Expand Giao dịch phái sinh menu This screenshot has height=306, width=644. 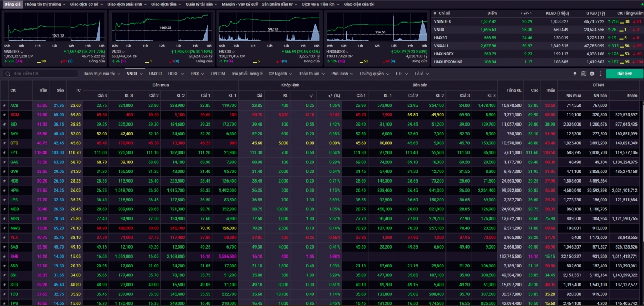[127, 4]
